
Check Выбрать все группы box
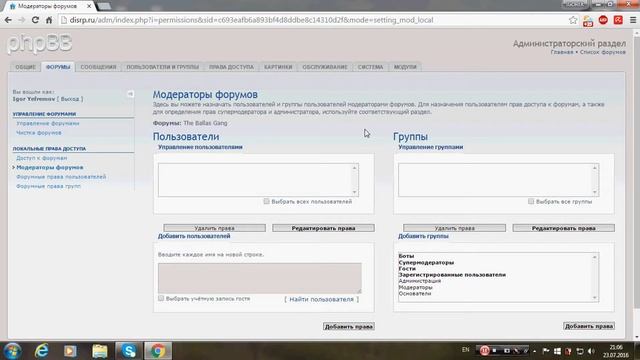[x=531, y=201]
